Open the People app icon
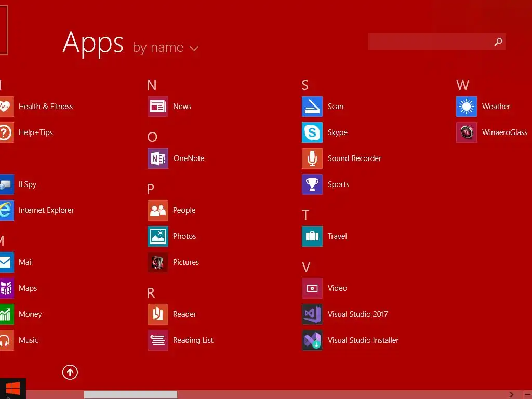Image resolution: width=532 pixels, height=399 pixels. click(158, 210)
